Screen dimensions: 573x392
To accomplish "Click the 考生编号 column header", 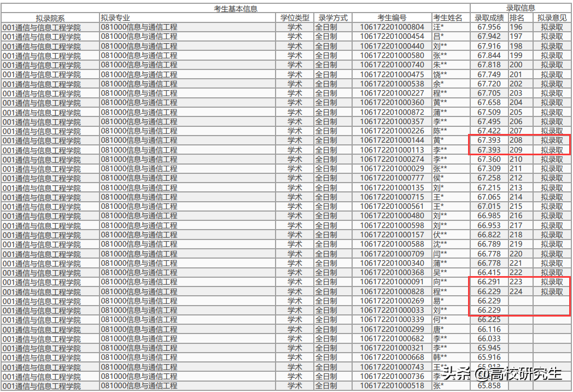I will (x=392, y=18).
